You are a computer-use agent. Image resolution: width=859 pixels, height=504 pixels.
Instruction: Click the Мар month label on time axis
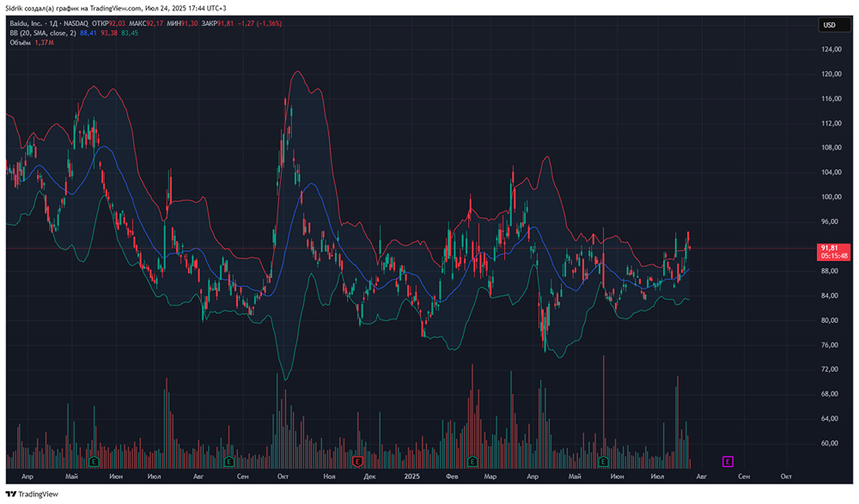490,477
